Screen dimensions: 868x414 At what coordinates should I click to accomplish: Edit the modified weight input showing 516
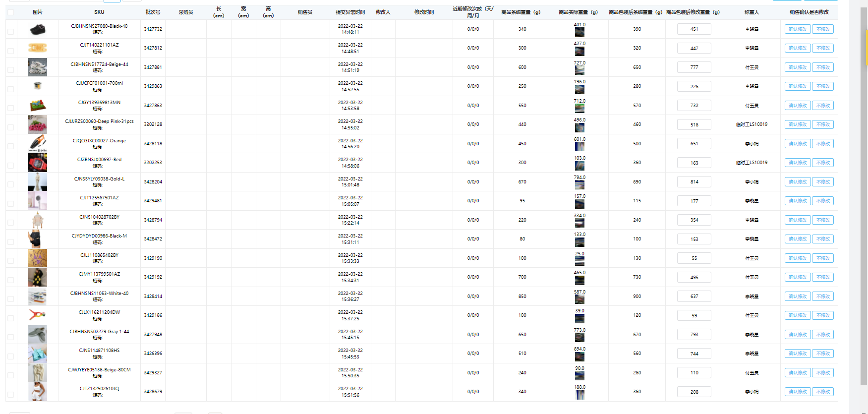[694, 124]
